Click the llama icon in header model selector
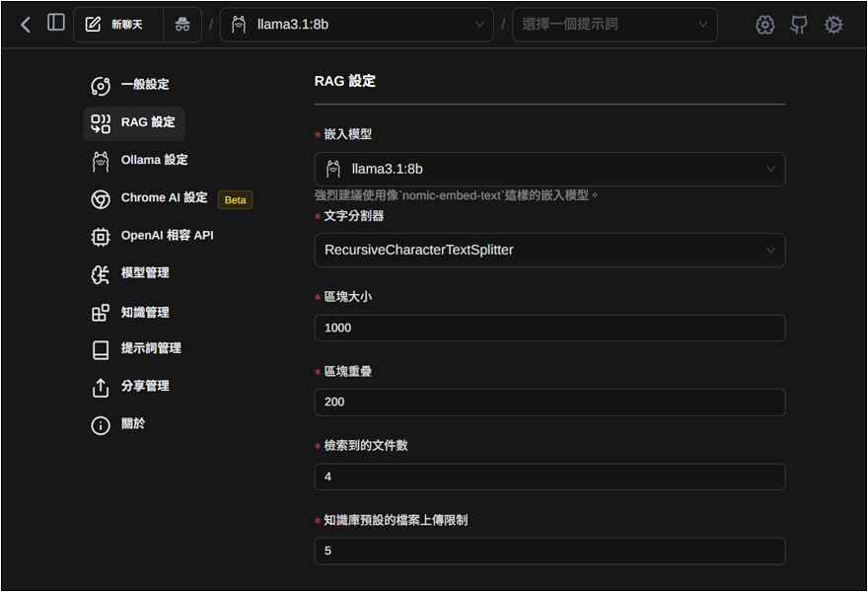 (239, 25)
